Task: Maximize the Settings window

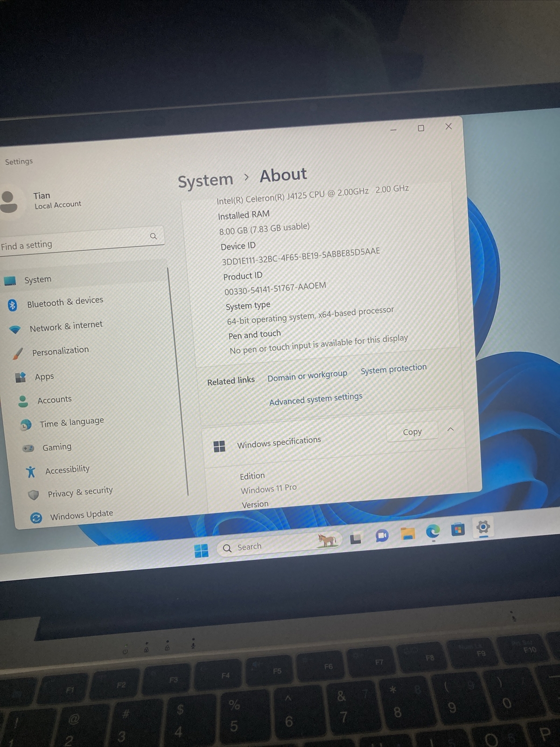Action: pyautogui.click(x=421, y=128)
